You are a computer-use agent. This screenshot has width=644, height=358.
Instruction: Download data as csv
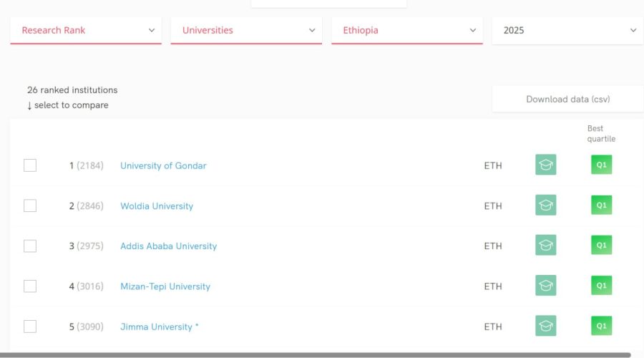pyautogui.click(x=567, y=100)
